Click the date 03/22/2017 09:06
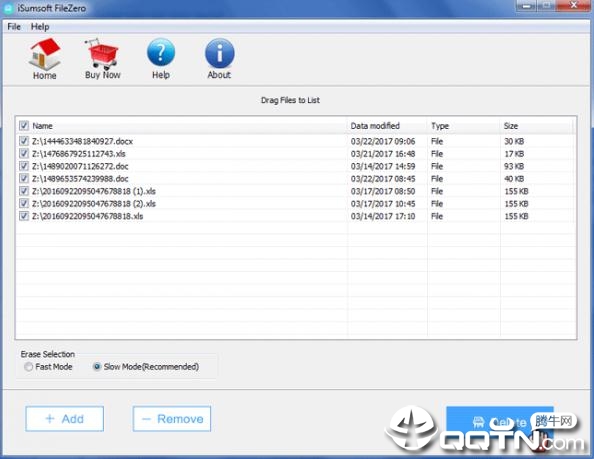 click(x=383, y=141)
